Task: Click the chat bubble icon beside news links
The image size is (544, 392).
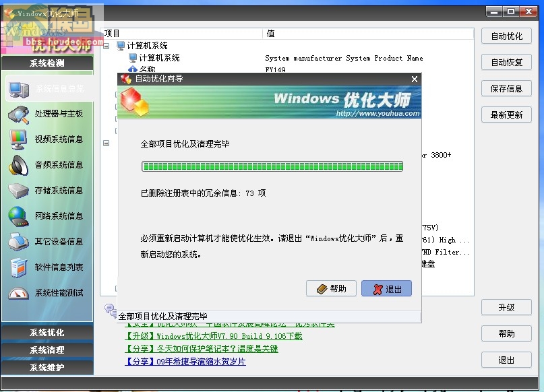Action: 111,311
